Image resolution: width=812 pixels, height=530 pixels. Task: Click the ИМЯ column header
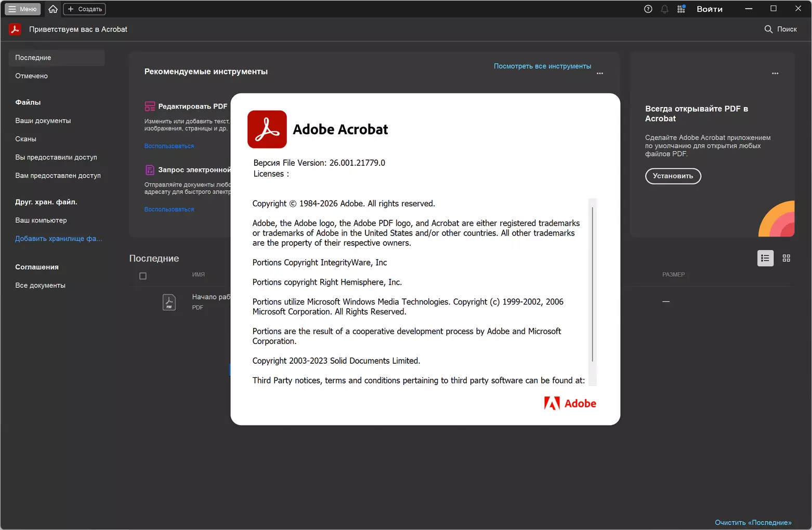tap(199, 274)
